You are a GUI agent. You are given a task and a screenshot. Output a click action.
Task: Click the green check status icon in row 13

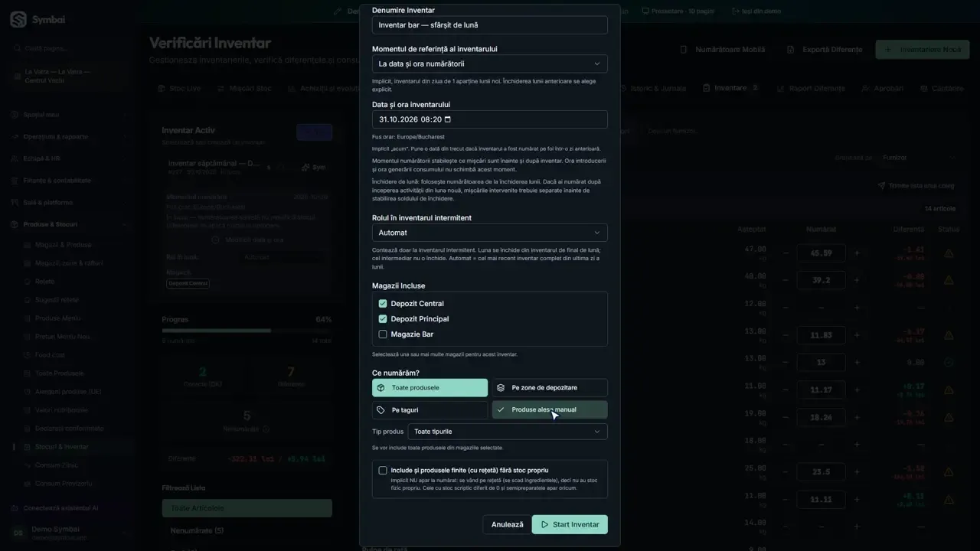(x=949, y=362)
